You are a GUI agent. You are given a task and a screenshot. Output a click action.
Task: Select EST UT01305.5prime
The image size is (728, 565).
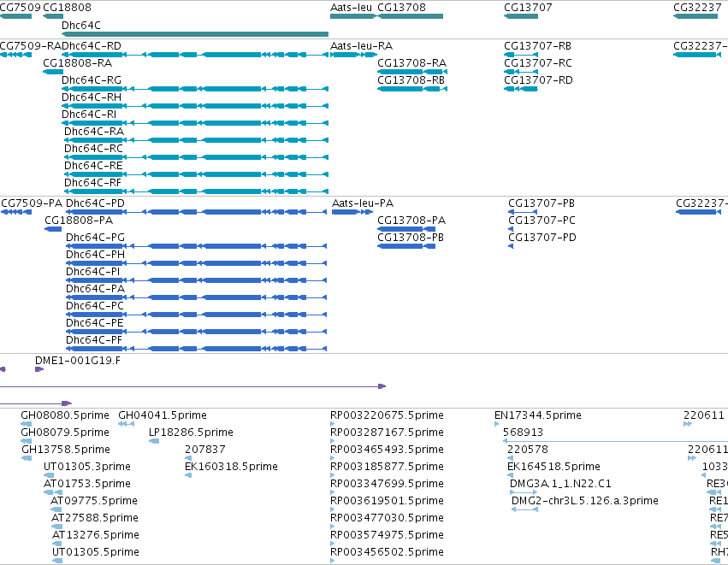[x=57, y=561]
